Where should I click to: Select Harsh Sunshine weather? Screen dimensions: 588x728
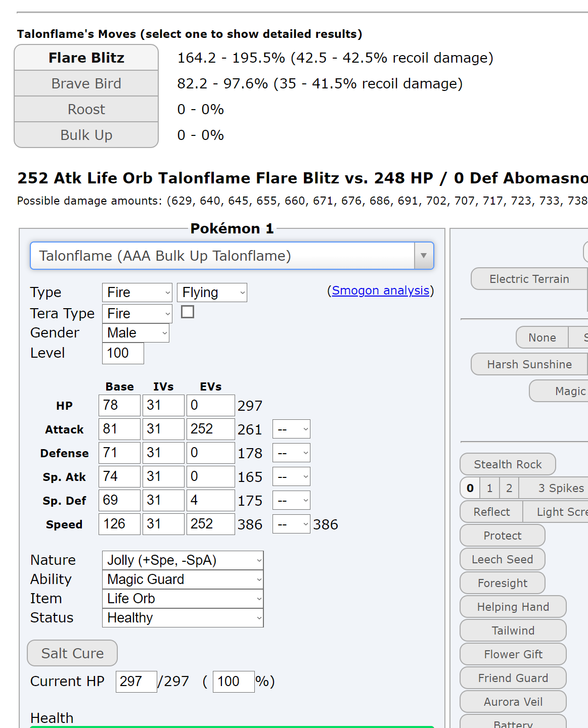tap(529, 364)
